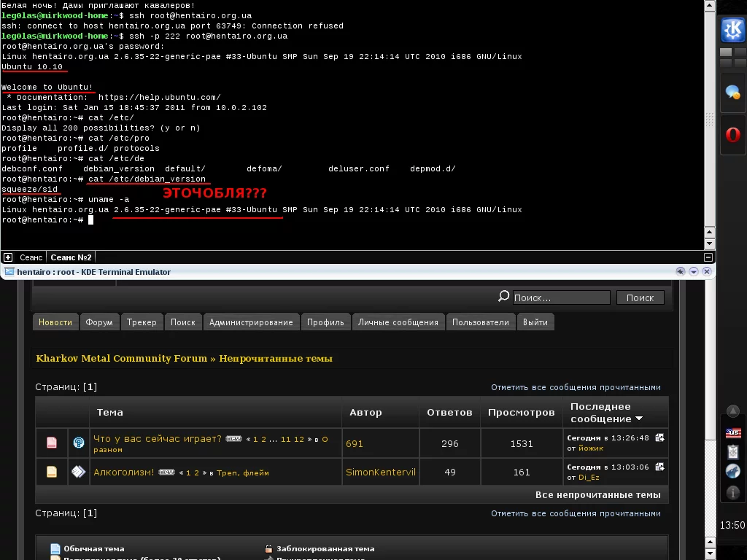Viewport: 747px width, 560px height.
Task: Open SimonKentervil author profile link
Action: [380, 472]
